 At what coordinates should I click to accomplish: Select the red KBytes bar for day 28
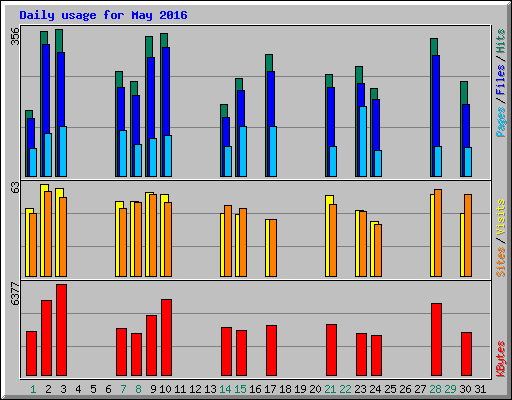pos(436,339)
